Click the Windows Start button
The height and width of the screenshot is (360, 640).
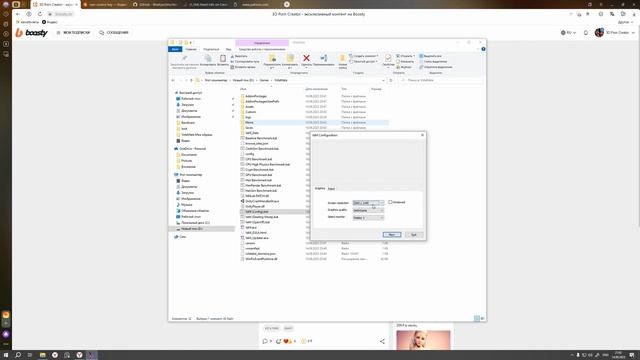6,355
